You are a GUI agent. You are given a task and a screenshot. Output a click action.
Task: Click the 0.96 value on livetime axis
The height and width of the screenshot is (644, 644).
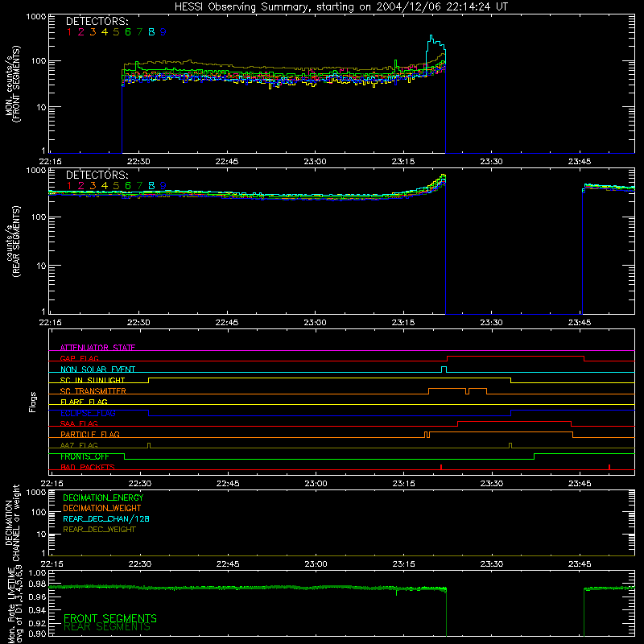[x=37, y=597]
